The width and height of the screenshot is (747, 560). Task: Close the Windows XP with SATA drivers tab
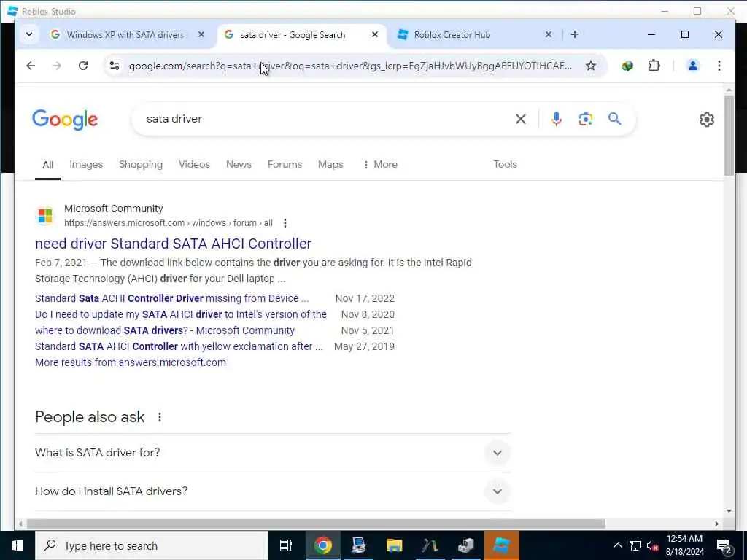(201, 34)
